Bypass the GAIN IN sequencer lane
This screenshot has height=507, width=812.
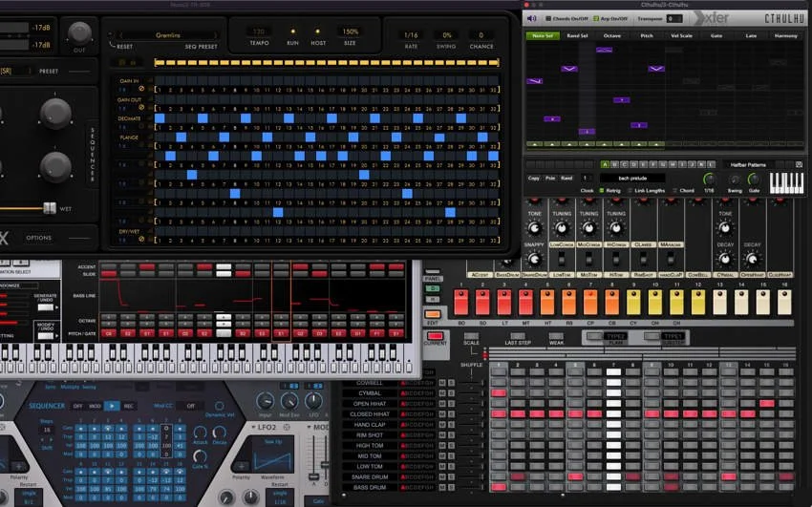(x=141, y=89)
